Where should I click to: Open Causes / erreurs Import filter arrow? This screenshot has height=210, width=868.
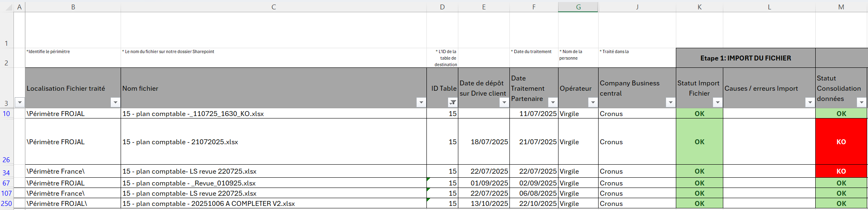[x=810, y=103]
